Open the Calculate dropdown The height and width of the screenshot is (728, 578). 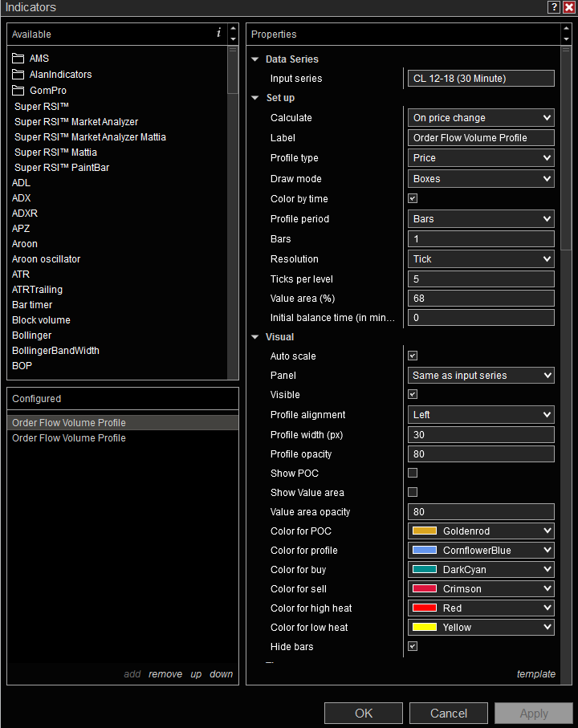481,118
